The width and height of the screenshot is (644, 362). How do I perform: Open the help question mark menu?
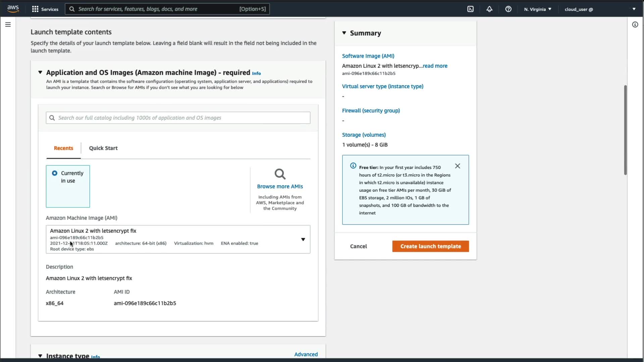pos(508,9)
